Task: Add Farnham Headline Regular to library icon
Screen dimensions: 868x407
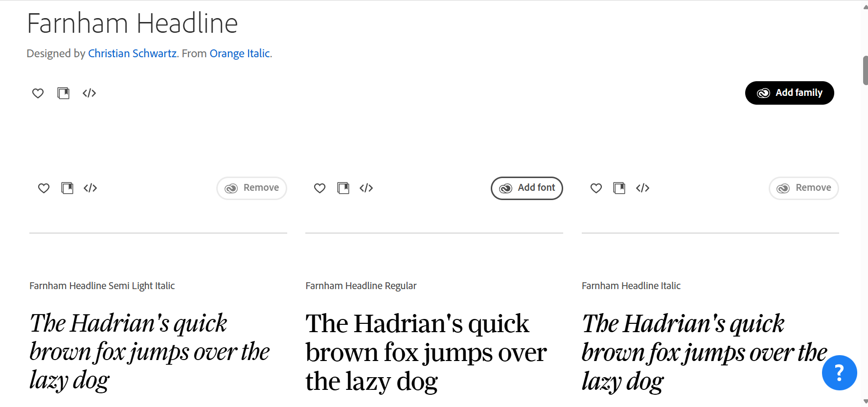Action: [x=343, y=188]
